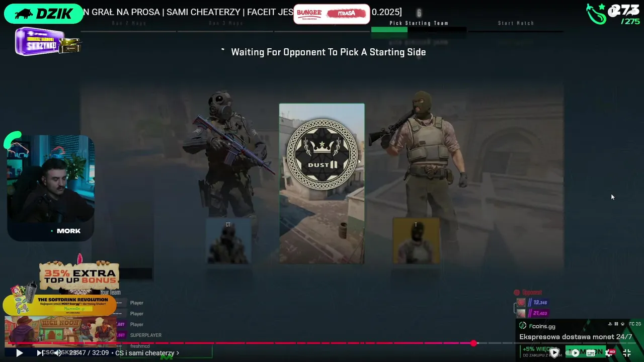Select the freshmcd teammate row
The height and width of the screenshot is (362, 644).
click(140, 346)
